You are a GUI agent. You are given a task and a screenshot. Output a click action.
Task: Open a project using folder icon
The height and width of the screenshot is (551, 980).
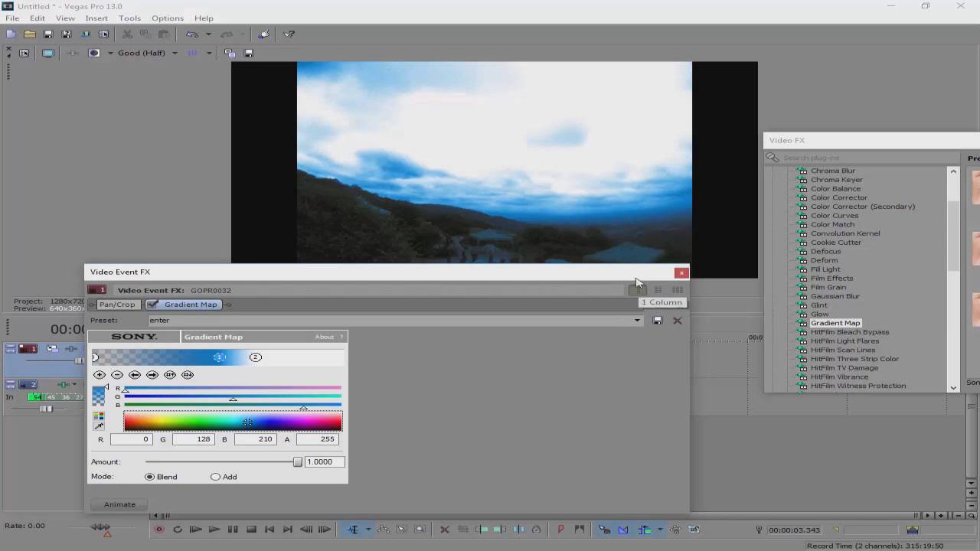[29, 34]
